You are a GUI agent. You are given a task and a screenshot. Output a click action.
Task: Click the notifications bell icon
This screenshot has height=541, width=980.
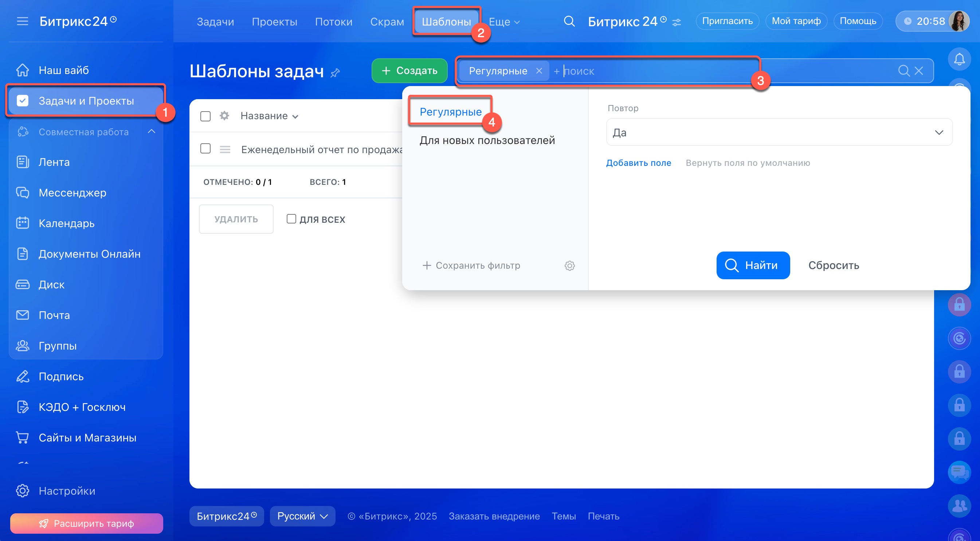click(959, 59)
